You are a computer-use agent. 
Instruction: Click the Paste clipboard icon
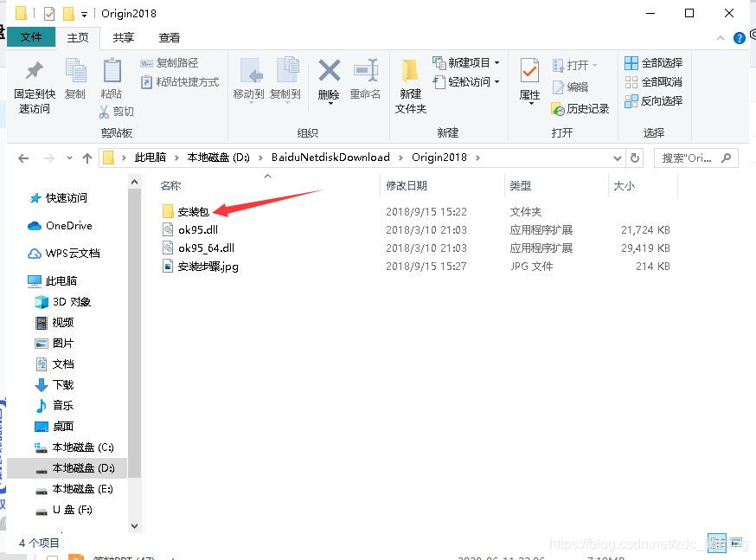coord(112,71)
